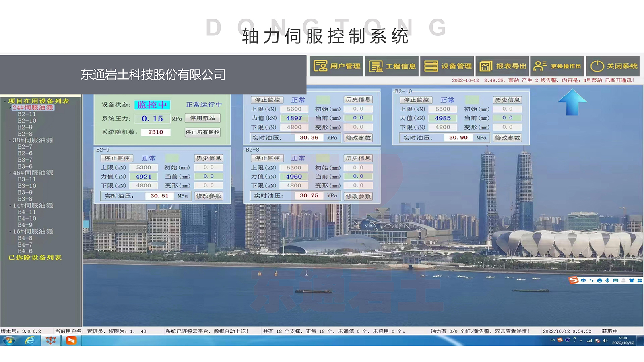Viewport: 644px width, 362px height.
Task: Click the B2-9 力值 (kN) field
Action: pyautogui.click(x=143, y=177)
